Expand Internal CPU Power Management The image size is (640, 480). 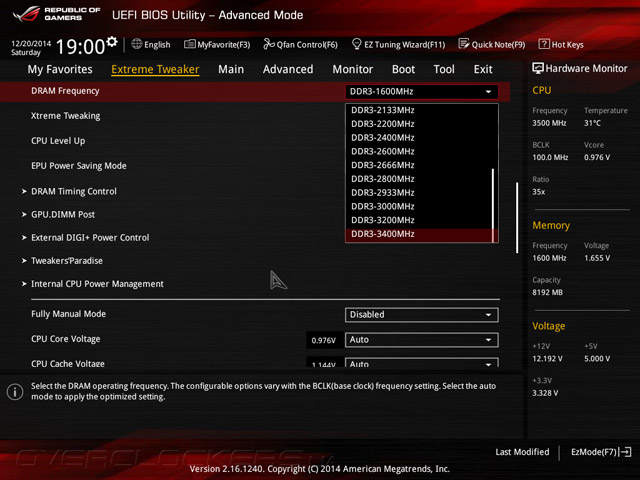tap(97, 284)
